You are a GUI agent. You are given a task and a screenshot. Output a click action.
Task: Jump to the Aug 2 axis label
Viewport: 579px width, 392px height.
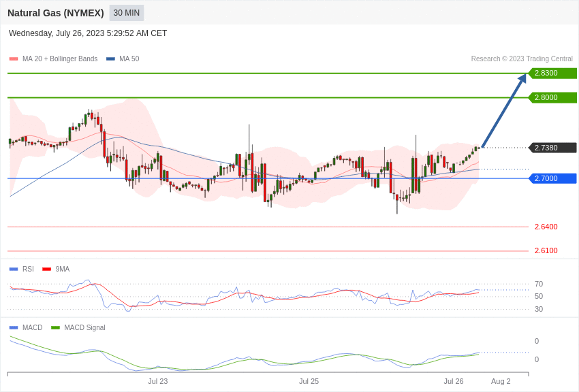click(501, 381)
